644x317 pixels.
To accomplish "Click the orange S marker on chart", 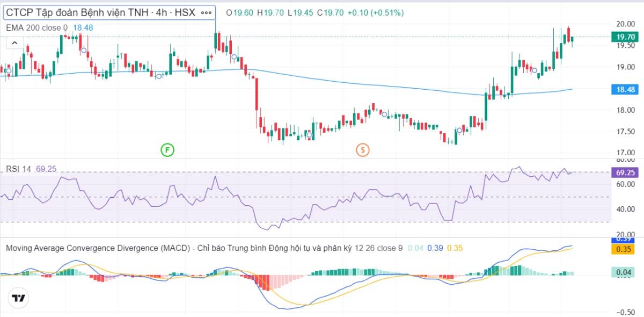I will pyautogui.click(x=363, y=150).
